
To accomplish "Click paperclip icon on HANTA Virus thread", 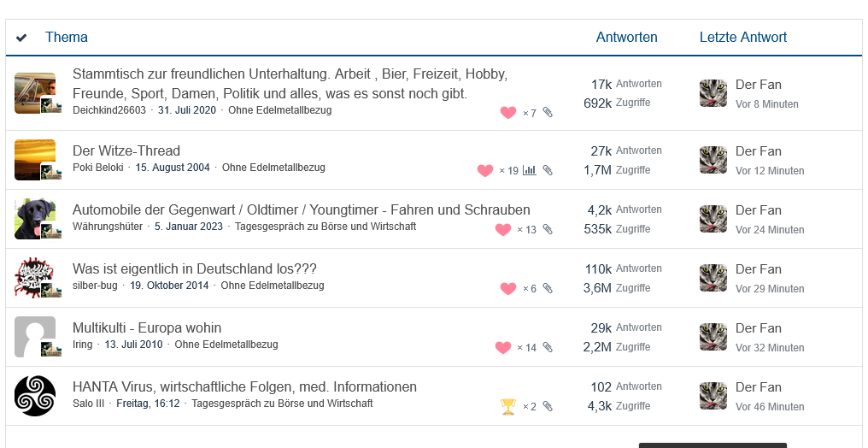I will pyautogui.click(x=548, y=406).
